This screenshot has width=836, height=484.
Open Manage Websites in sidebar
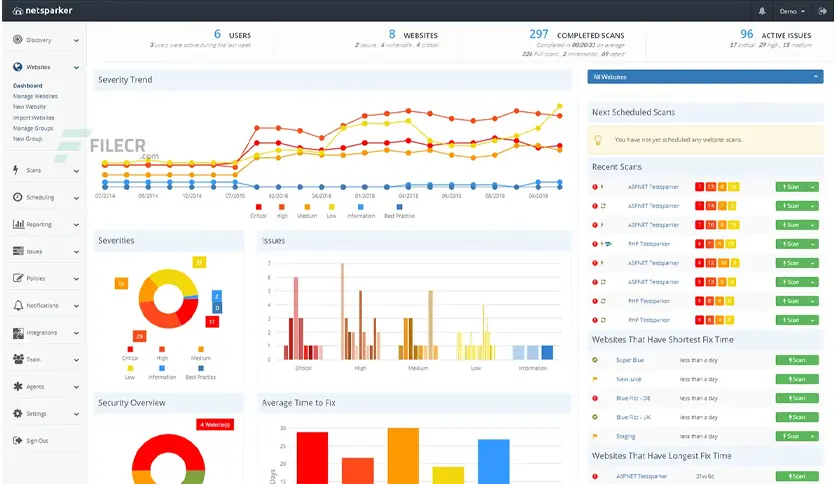[x=35, y=96]
